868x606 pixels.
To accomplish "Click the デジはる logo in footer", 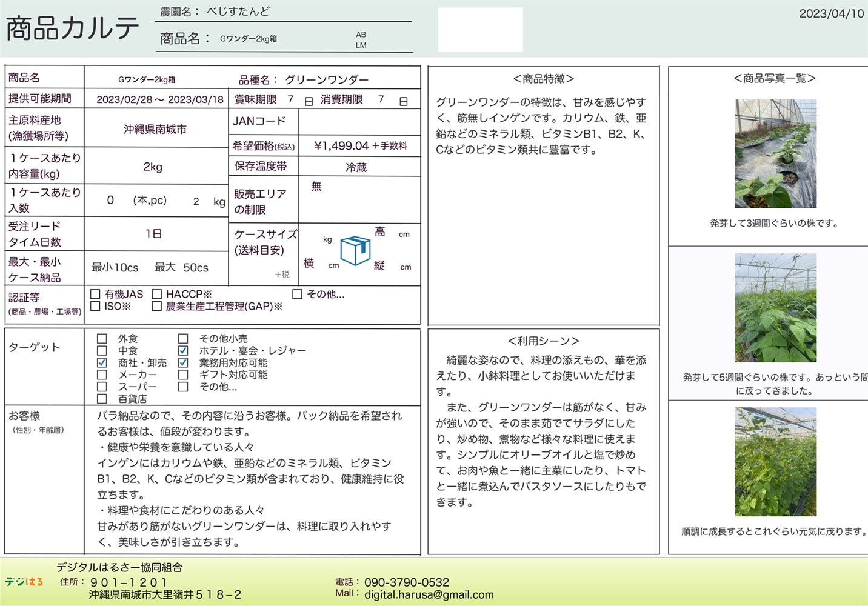I will [x=24, y=582].
